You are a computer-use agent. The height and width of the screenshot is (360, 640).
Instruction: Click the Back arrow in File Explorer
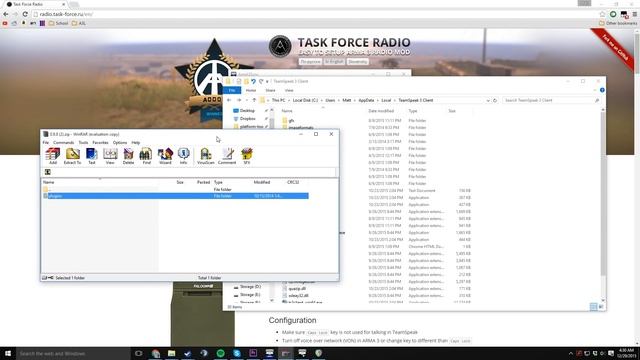pyautogui.click(x=229, y=100)
